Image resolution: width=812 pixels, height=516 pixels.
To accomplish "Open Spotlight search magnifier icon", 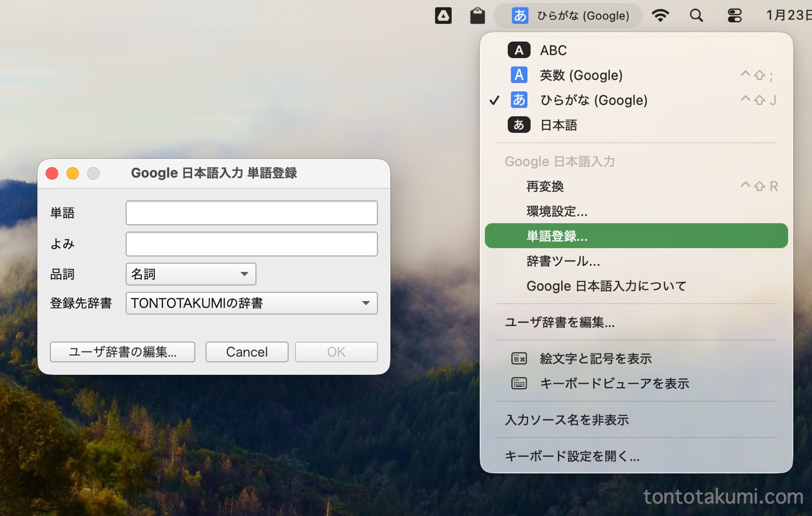I will tap(696, 16).
